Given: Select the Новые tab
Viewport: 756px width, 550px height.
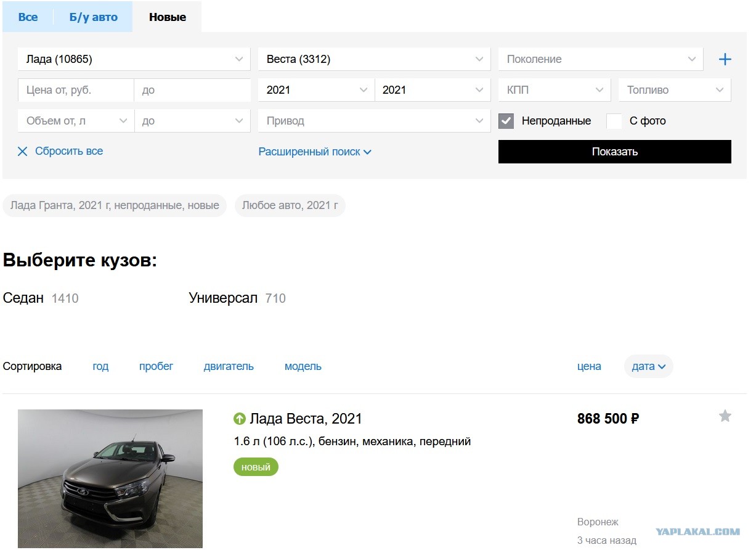Looking at the screenshot, I should coord(167,17).
